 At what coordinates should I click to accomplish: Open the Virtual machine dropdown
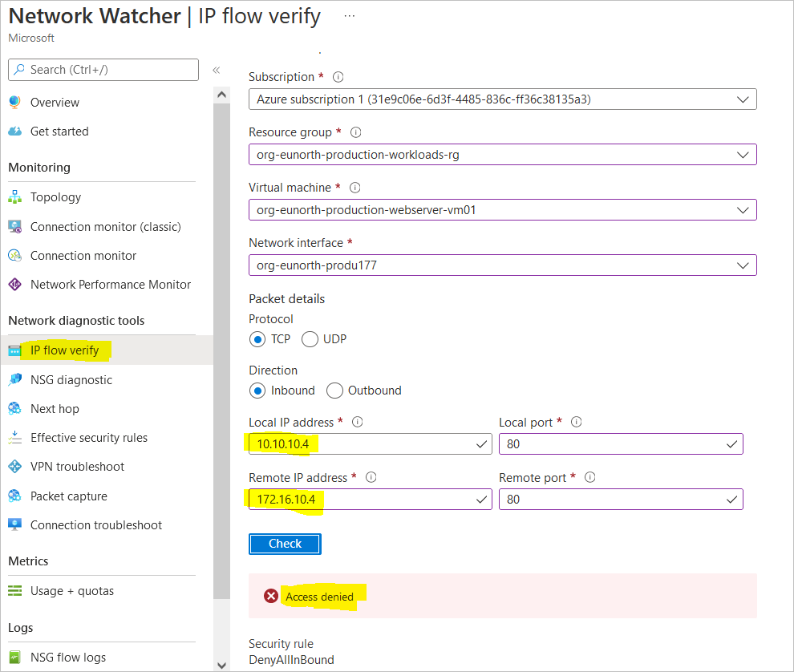[502, 209]
